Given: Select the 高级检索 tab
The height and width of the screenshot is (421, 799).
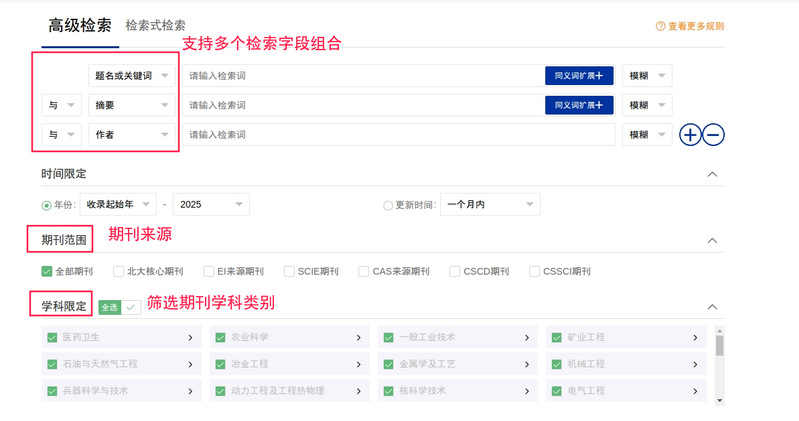Looking at the screenshot, I should pyautogui.click(x=78, y=25).
